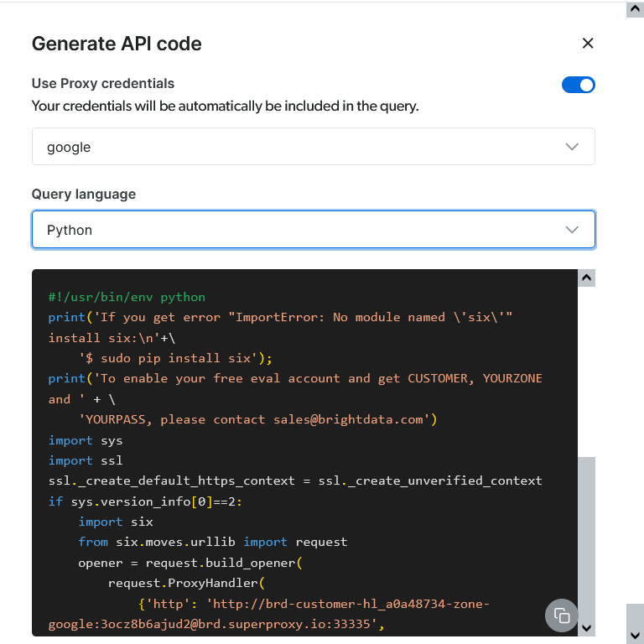Click the 'opener = request.build_opener(' line
Screen dimensions: 644x644
coord(190,563)
